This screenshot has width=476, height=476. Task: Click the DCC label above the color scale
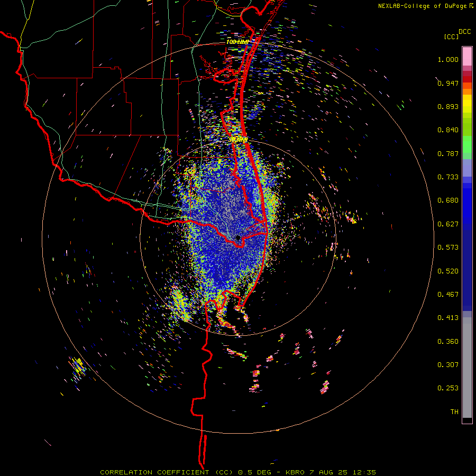coord(465,32)
